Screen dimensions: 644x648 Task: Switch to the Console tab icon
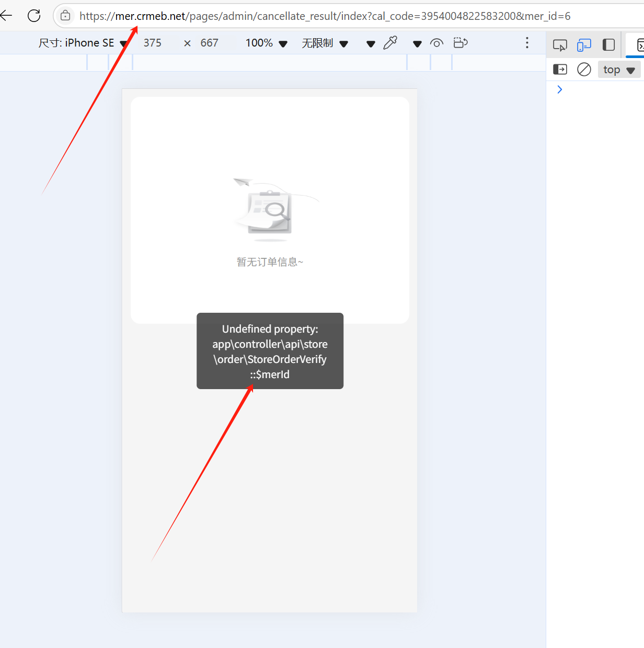pyautogui.click(x=639, y=46)
